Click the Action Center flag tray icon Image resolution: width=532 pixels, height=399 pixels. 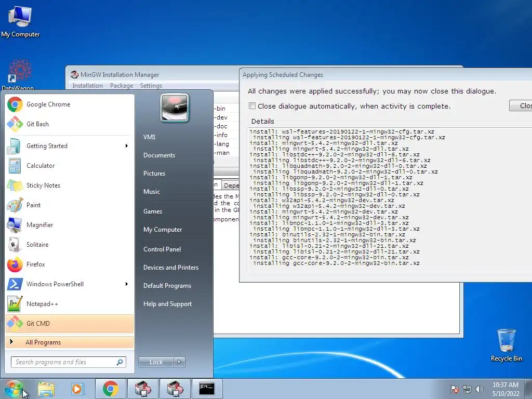(455, 389)
